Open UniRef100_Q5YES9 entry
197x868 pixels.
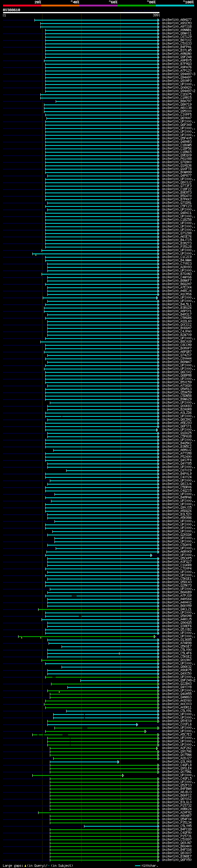click(x=176, y=721)
